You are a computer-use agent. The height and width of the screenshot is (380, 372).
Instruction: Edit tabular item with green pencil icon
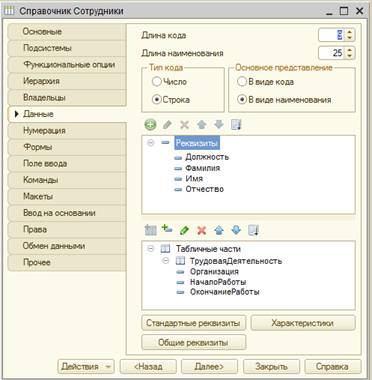[x=184, y=230]
